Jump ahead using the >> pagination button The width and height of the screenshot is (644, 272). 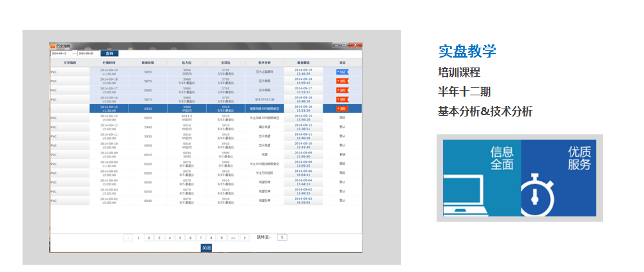click(233, 238)
